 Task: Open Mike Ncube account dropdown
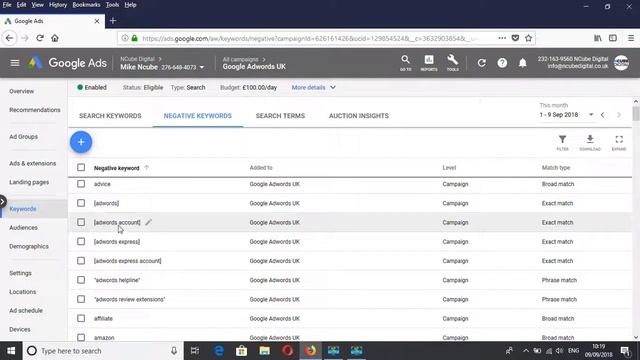(202, 67)
